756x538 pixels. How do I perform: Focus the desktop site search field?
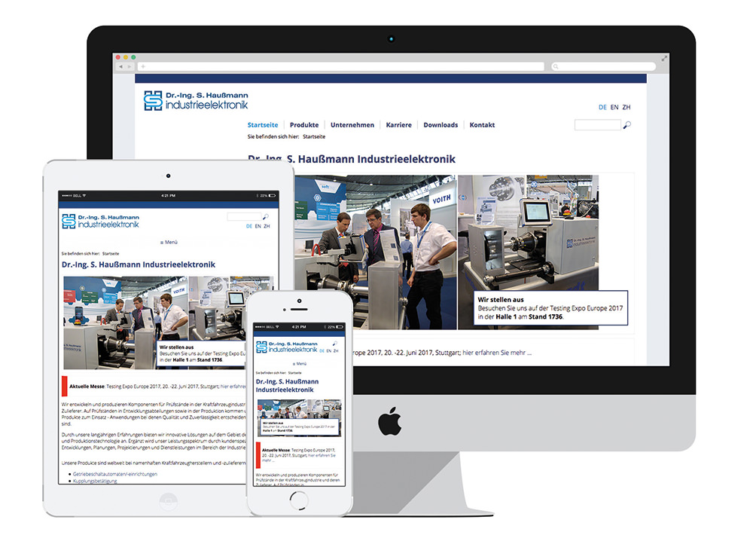coord(597,125)
